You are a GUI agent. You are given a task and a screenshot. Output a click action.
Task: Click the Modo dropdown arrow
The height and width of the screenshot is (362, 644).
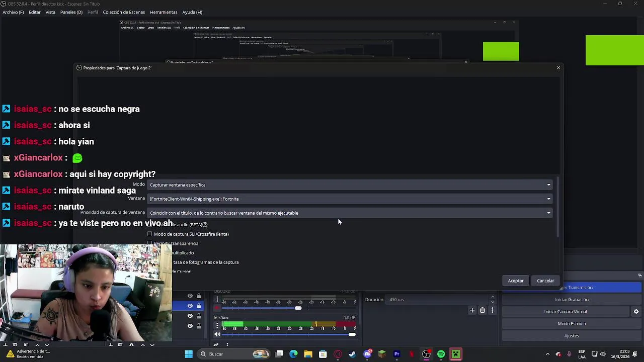point(549,185)
